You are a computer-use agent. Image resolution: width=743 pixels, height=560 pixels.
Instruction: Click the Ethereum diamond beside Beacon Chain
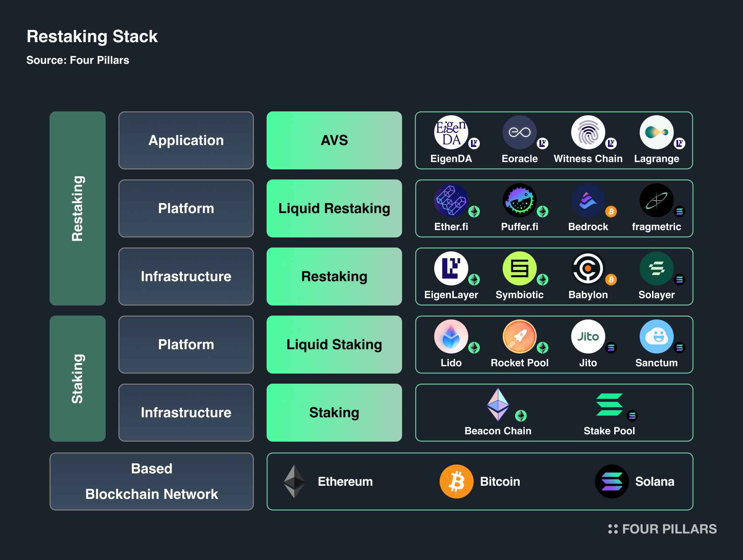pos(498,405)
